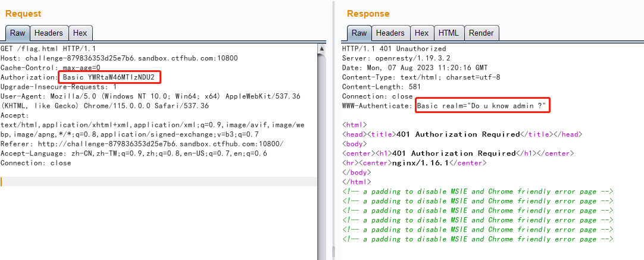
Task: Click the request pane vertical scrollbar track
Action: tap(322, 156)
